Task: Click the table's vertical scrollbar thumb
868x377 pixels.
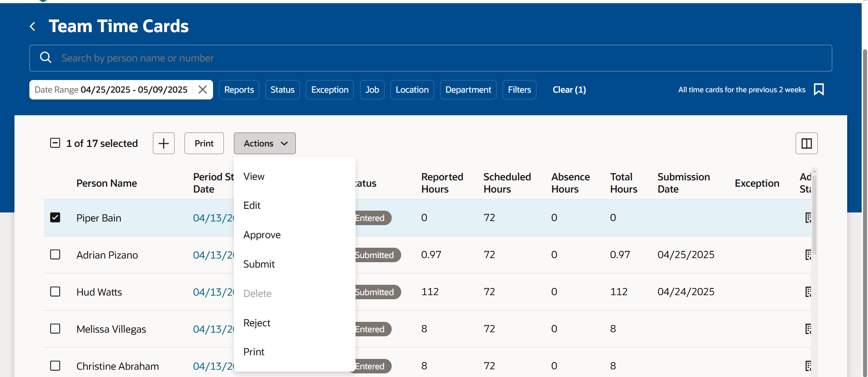Action: tap(814, 215)
